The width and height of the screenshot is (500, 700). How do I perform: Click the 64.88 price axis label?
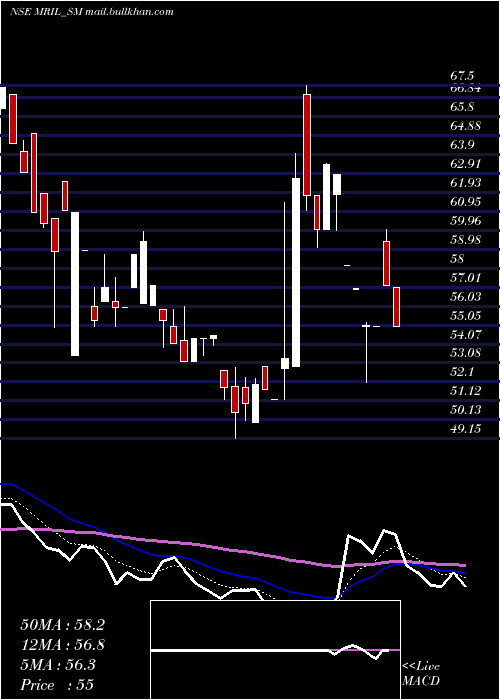pos(466,126)
